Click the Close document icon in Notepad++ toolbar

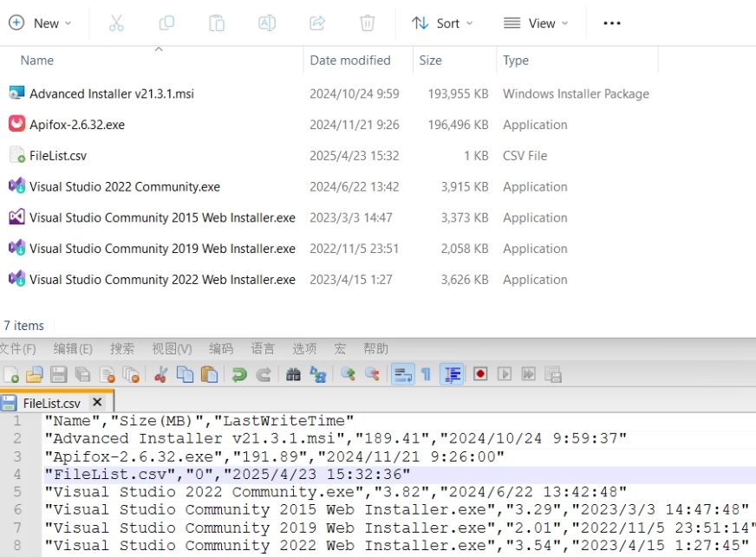coord(107,374)
